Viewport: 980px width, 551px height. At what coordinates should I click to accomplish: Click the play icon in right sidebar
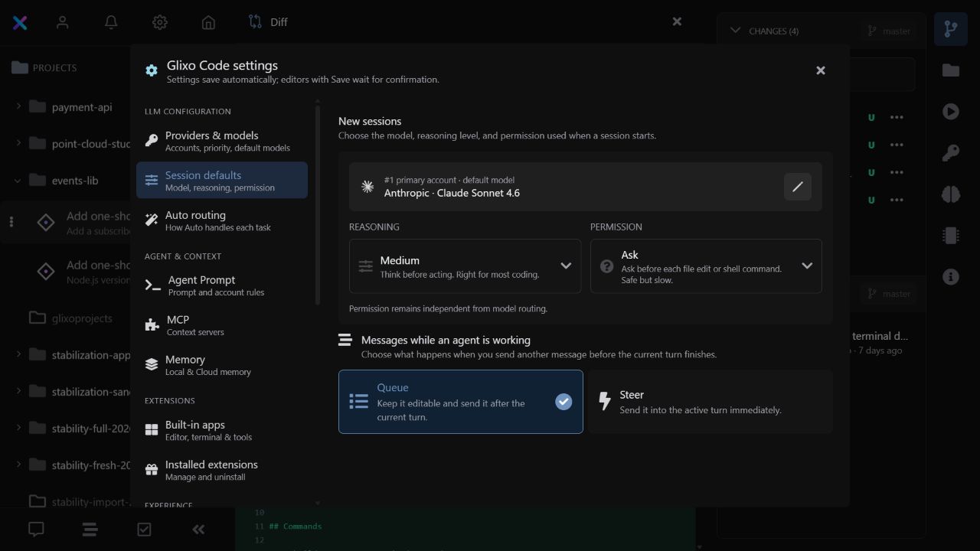pos(951,112)
